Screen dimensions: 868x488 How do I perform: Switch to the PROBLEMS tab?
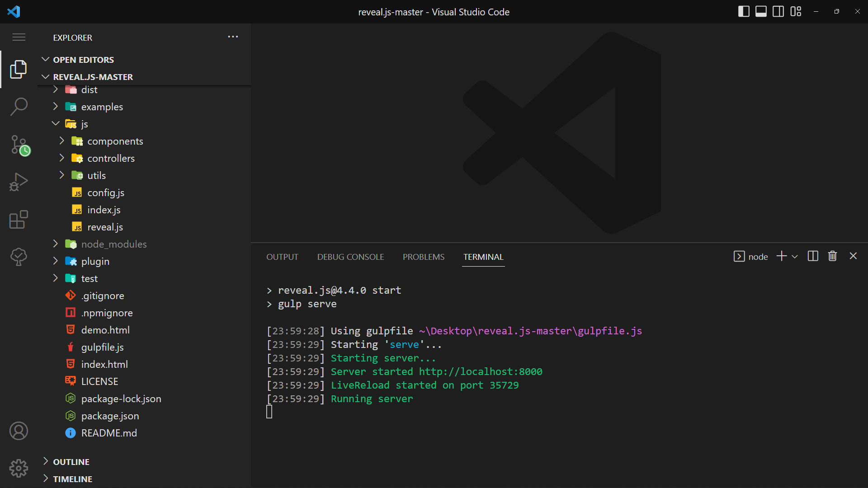click(x=424, y=257)
